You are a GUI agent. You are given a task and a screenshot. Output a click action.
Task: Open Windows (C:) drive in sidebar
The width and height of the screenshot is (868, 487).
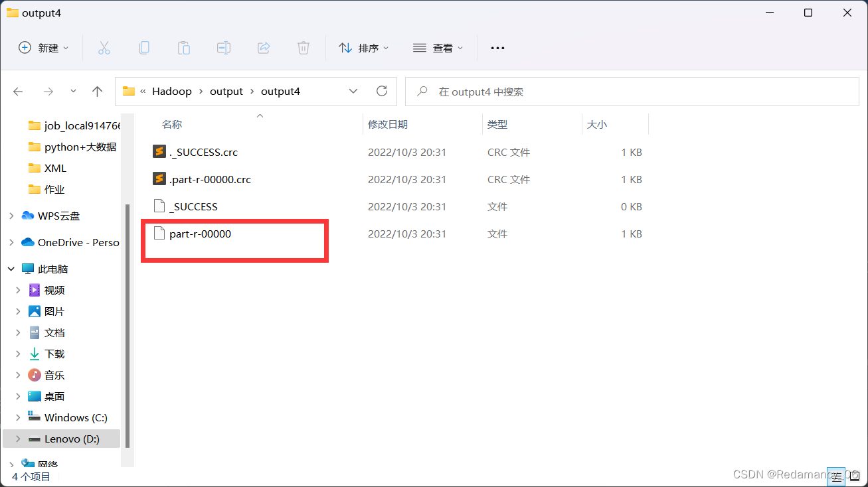pos(68,417)
